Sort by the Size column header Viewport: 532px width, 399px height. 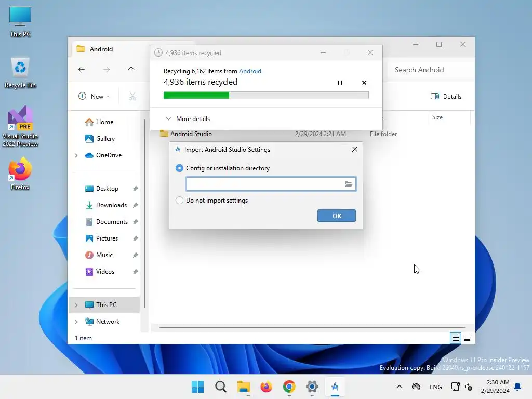tap(449, 117)
